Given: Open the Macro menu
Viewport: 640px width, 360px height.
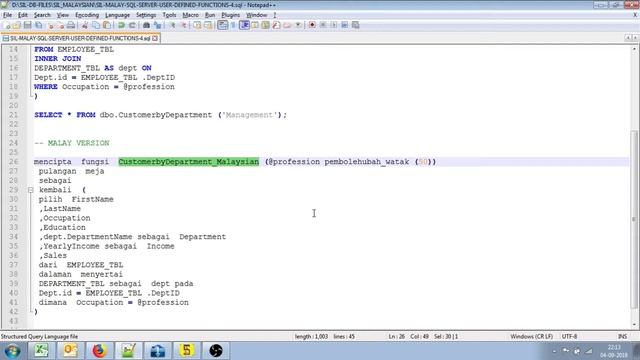Looking at the screenshot, I should coord(191,15).
